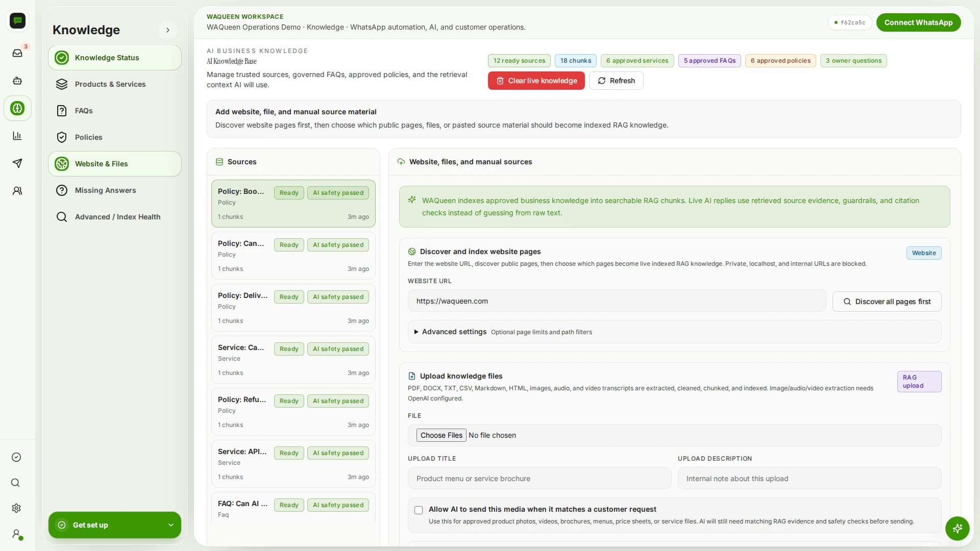Click the f62ca5c build tag
This screenshot has height=551, width=980.
pos(849,22)
